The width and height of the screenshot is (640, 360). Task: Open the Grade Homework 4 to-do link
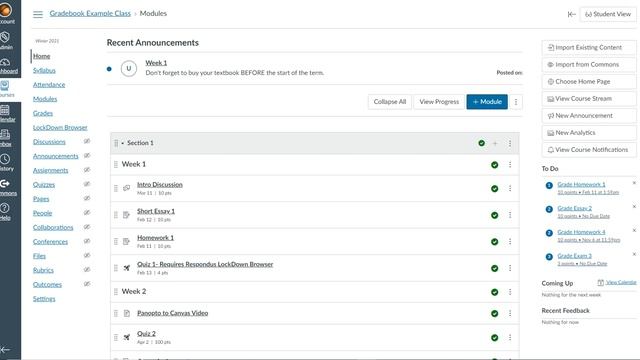(581, 232)
